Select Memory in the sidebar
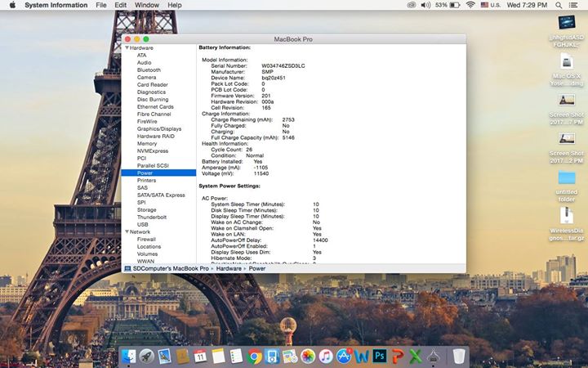Viewport: 588px width, 368px height. pos(147,143)
